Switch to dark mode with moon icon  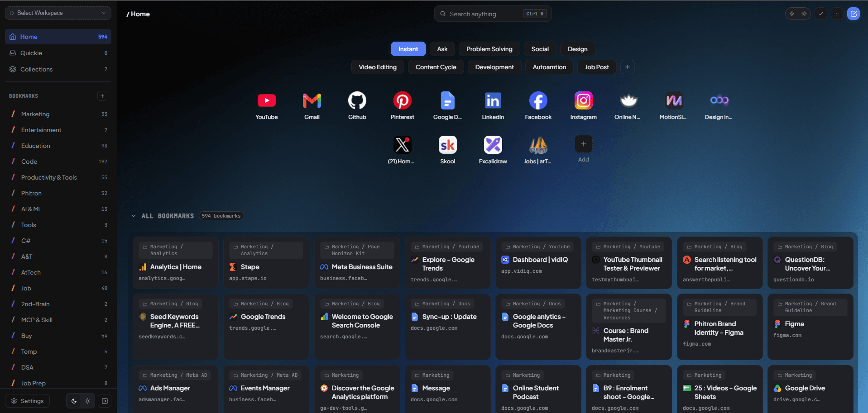(74, 401)
